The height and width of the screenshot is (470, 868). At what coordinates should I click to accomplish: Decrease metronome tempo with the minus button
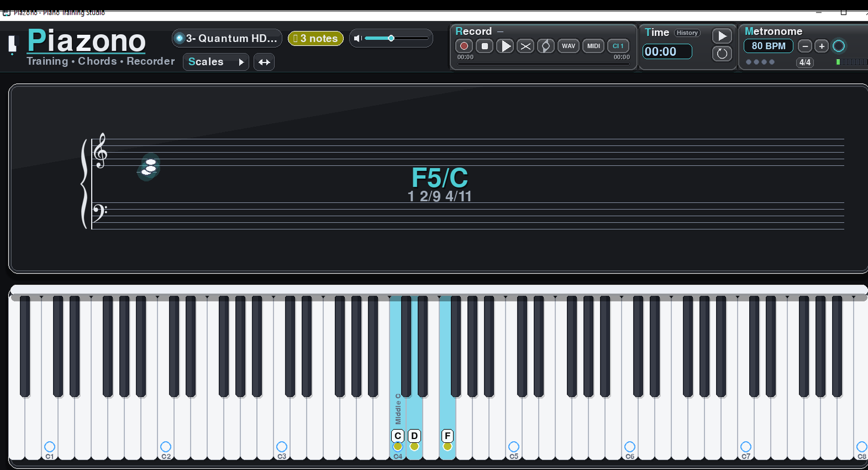point(805,46)
